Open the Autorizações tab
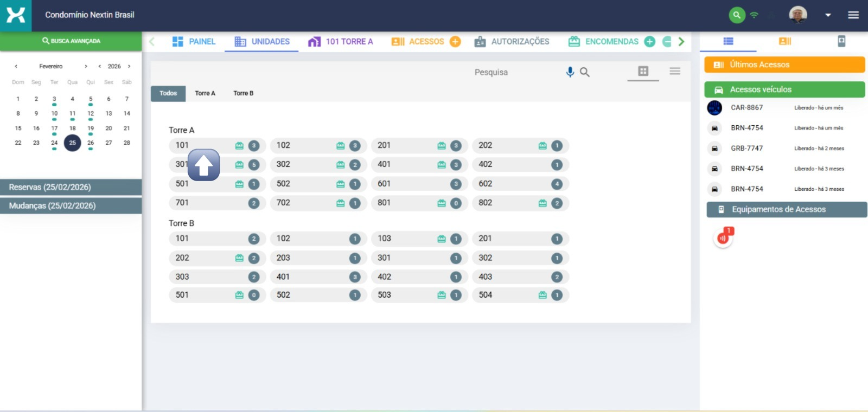The width and height of the screenshot is (868, 412). (512, 42)
